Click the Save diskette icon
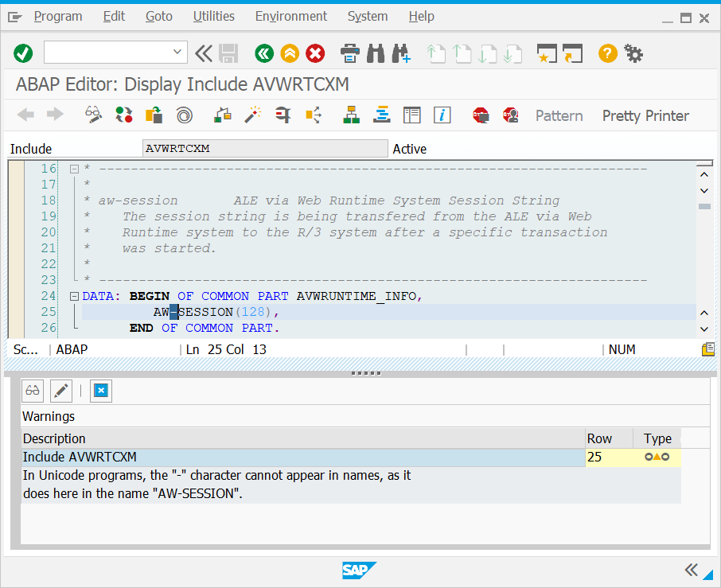721x588 pixels. coord(228,53)
